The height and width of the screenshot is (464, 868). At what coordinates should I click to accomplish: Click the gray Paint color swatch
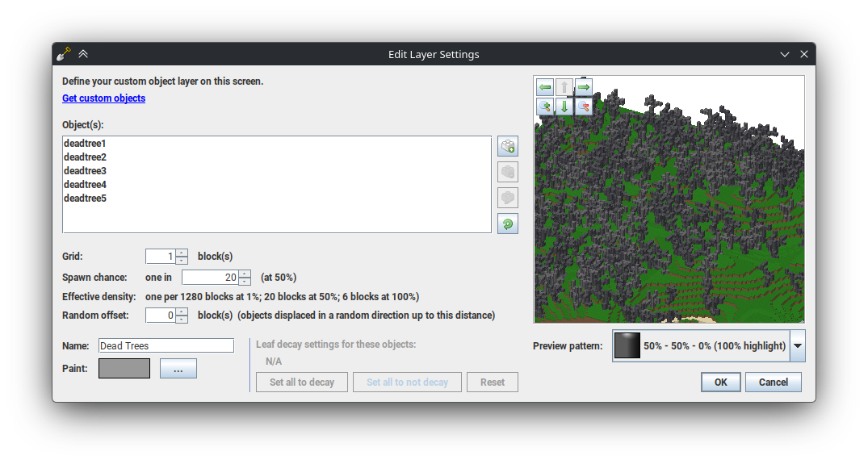[x=124, y=369]
